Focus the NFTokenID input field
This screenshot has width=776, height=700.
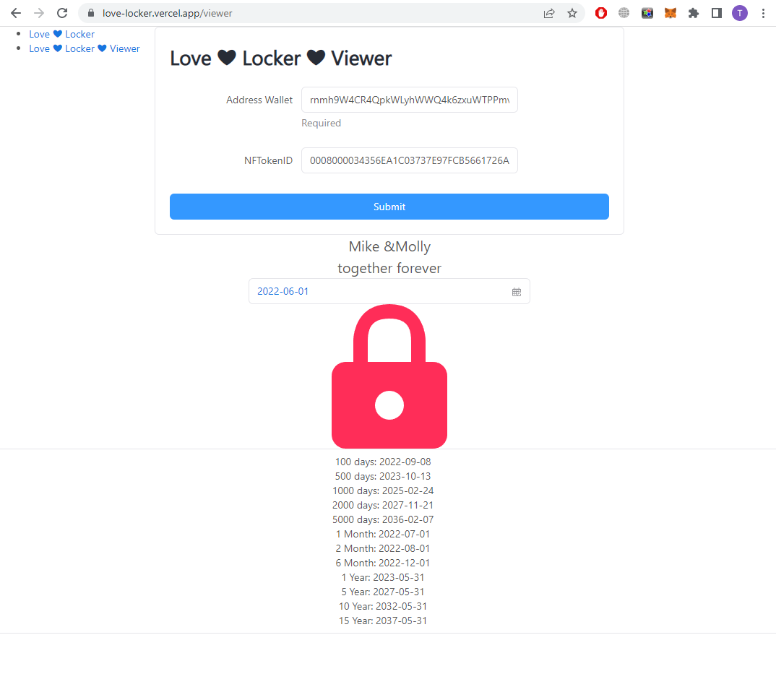pyautogui.click(x=409, y=160)
